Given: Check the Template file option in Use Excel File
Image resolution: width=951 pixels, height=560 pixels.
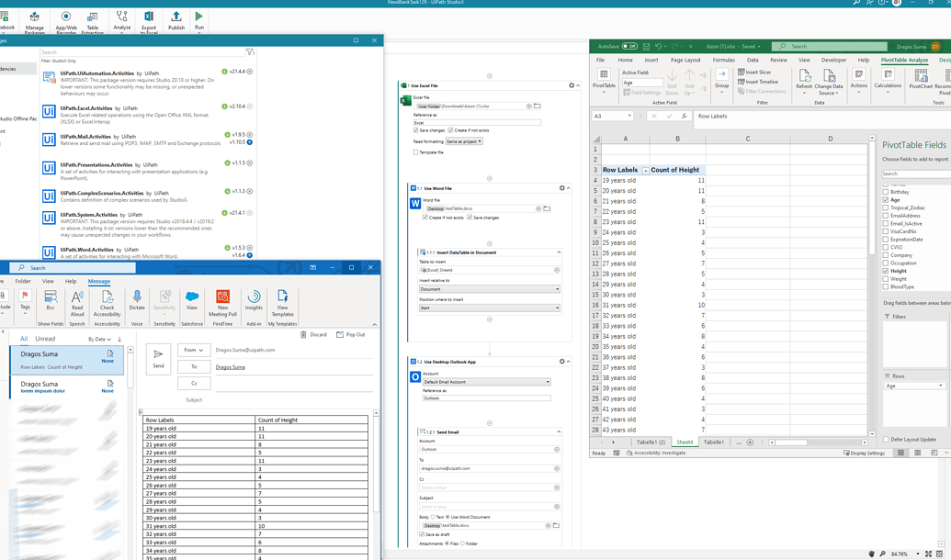Looking at the screenshot, I should (x=414, y=152).
